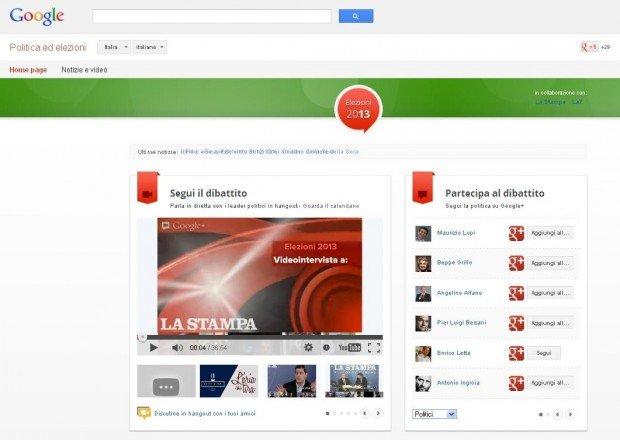Click Maurizio Lupi avatar photo

pyautogui.click(x=423, y=234)
